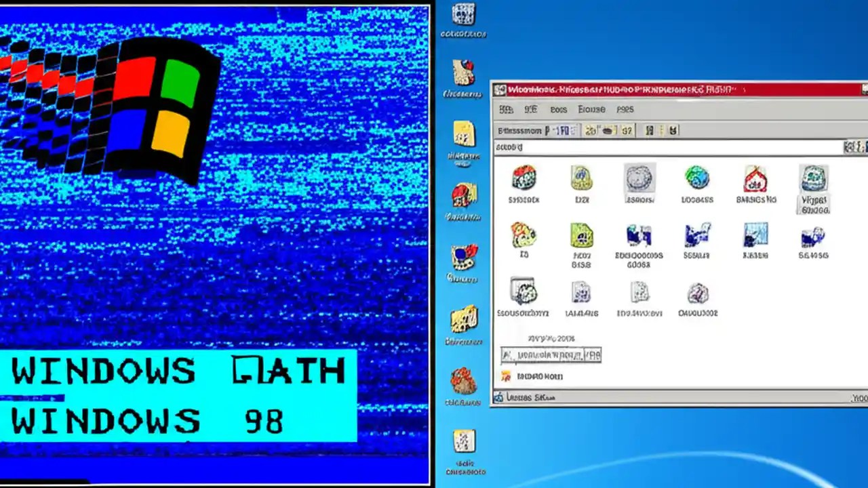Click the Views icon at the toolbar's right end
The width and height of the screenshot is (868, 488).
click(673, 130)
